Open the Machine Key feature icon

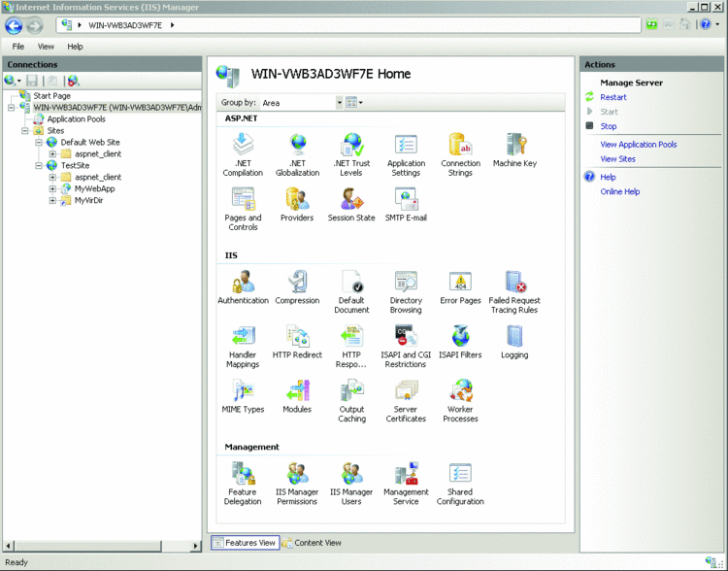(x=514, y=146)
